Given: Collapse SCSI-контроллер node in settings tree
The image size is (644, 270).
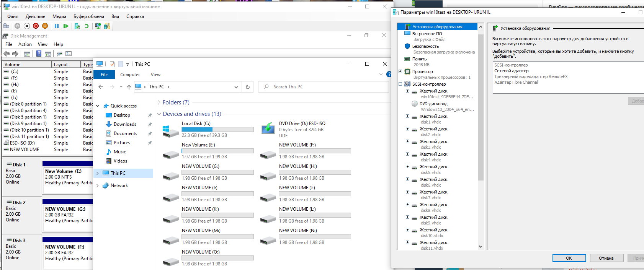Looking at the screenshot, I should pyautogui.click(x=400, y=84).
